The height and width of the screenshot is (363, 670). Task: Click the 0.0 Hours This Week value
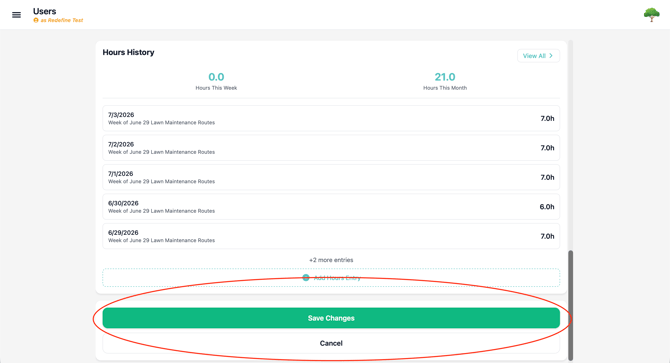click(216, 77)
